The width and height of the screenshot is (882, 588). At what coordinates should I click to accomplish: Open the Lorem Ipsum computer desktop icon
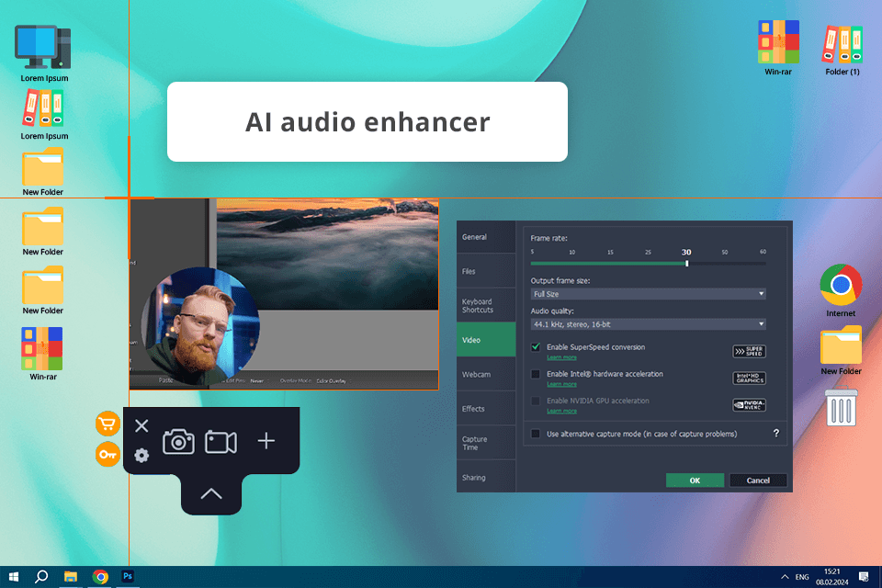44,53
